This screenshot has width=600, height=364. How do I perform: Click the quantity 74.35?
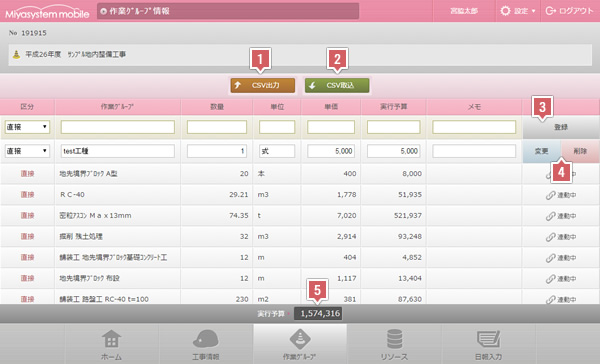(239, 215)
